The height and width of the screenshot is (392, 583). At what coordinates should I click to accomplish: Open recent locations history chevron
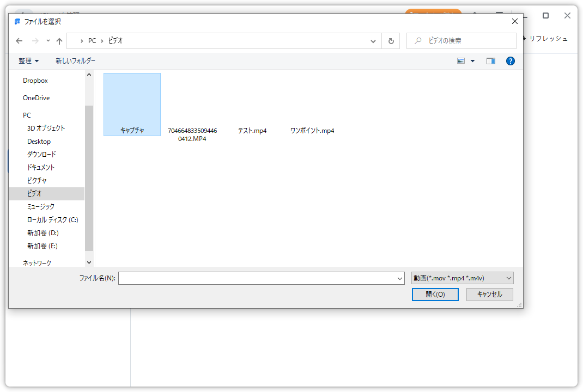coord(48,41)
